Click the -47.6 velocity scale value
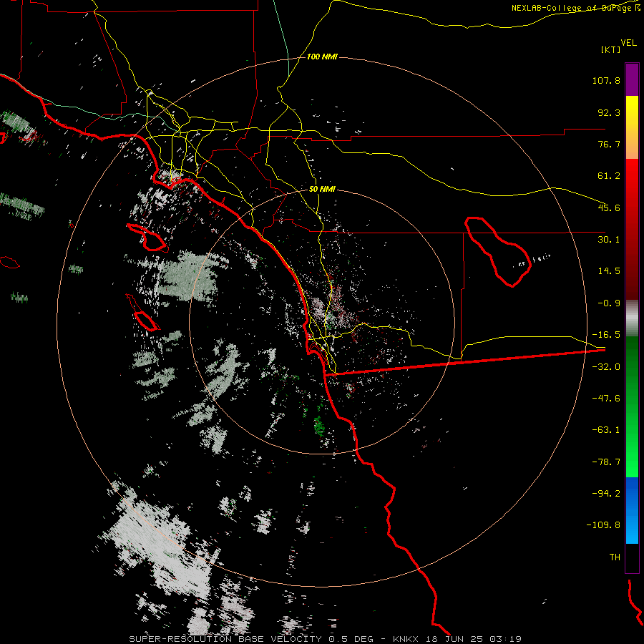The height and width of the screenshot is (644, 644). (606, 399)
